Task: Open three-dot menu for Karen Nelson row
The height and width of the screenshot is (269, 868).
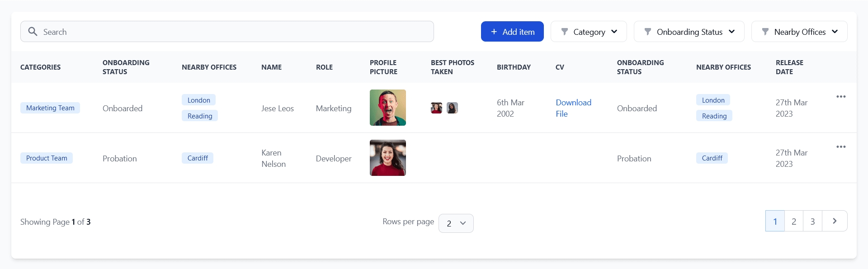Action: coord(840,147)
